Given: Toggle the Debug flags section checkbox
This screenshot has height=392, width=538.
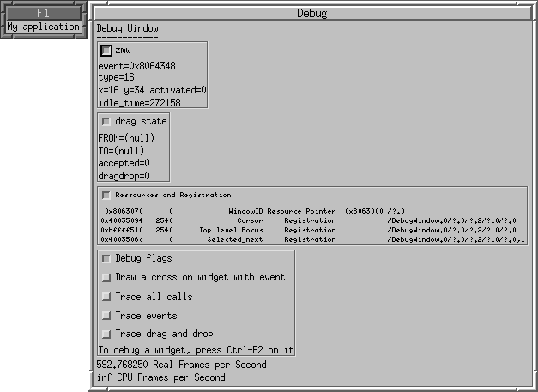Looking at the screenshot, I should coord(106,258).
